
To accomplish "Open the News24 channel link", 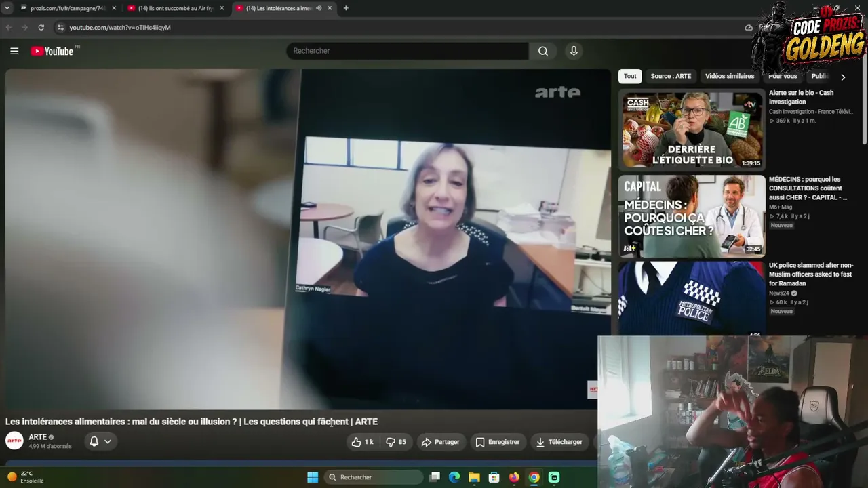I will [x=778, y=293].
